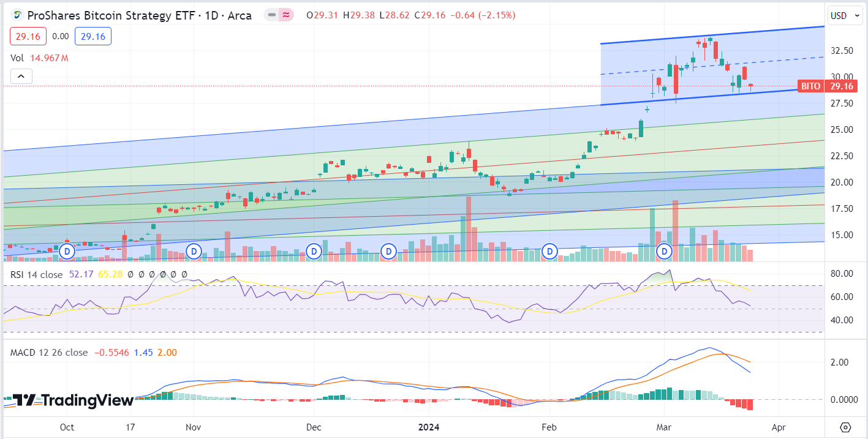This screenshot has height=439, width=868.
Task: Click the Apr label on the time axis
Action: pos(779,427)
